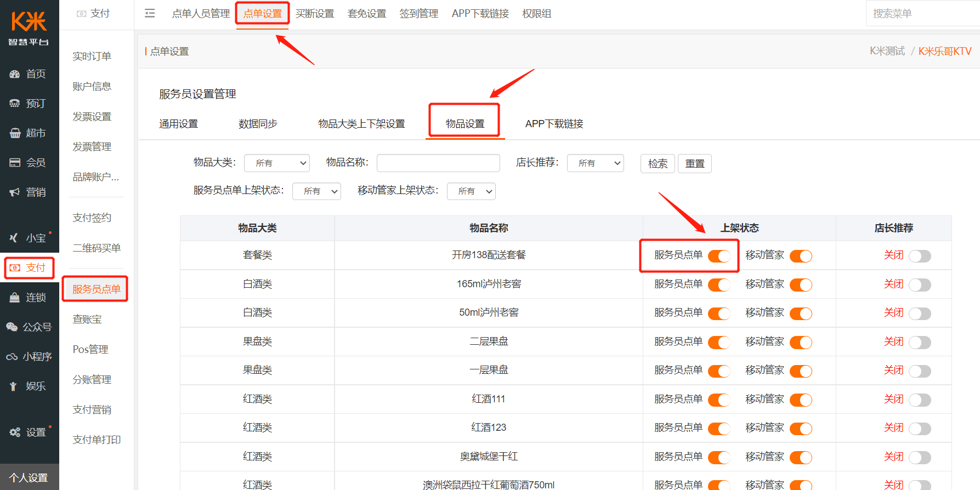Open 分账管理 submenu item
This screenshot has width=980, height=490.
pos(92,380)
